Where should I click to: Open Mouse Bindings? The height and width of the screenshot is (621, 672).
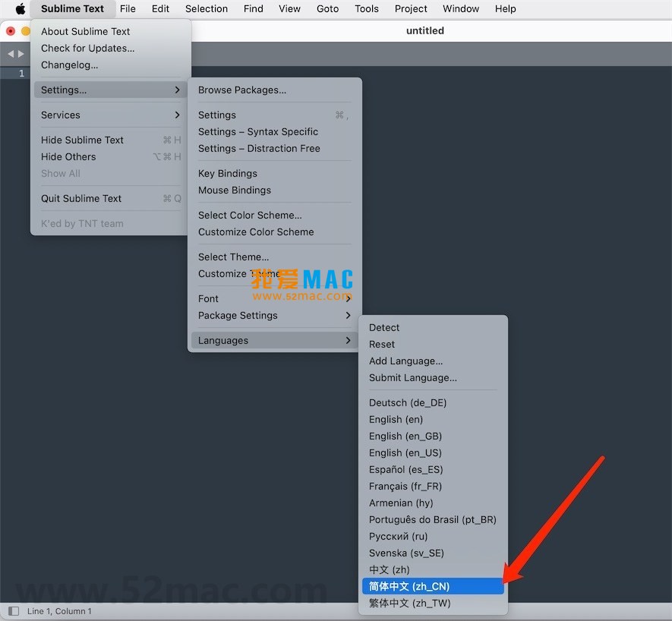pyautogui.click(x=274, y=190)
